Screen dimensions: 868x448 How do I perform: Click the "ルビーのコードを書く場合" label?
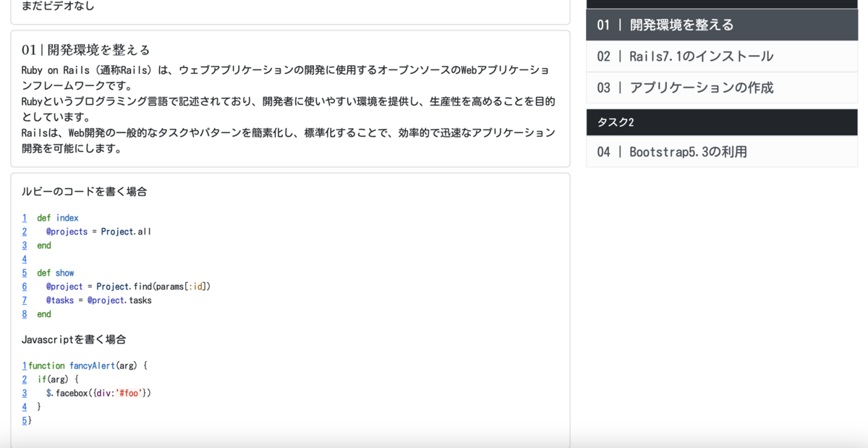pyautogui.click(x=83, y=191)
